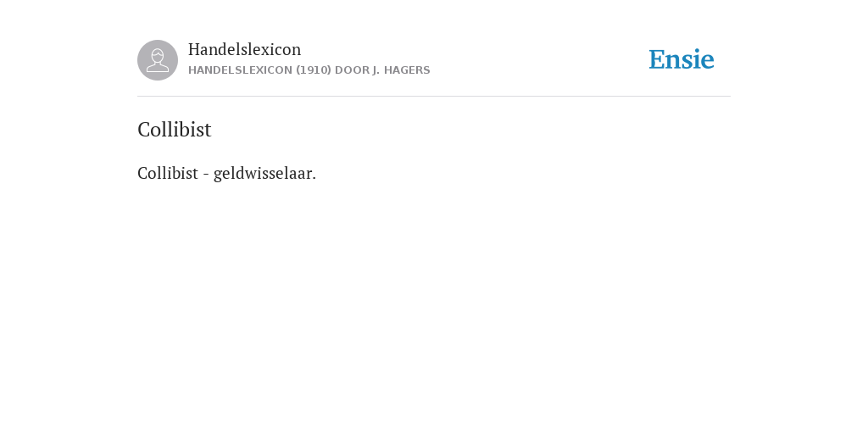Click the dash before geldwisselaar

(206, 175)
